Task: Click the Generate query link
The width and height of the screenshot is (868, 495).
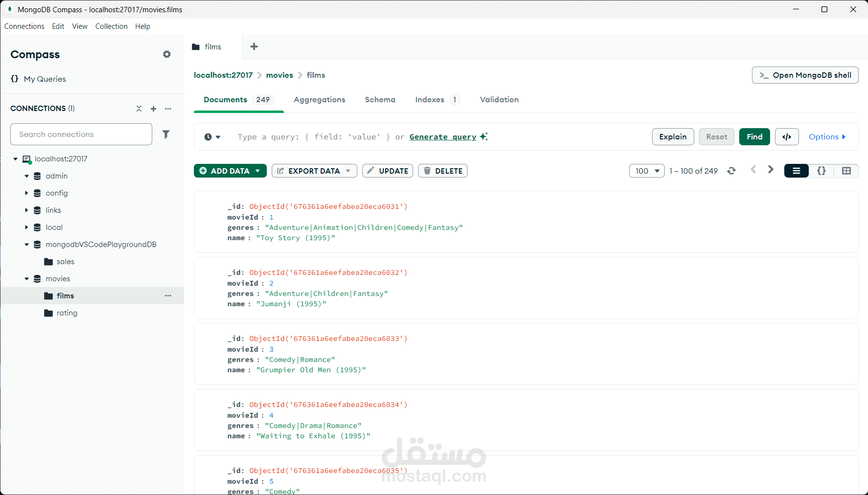Action: click(x=443, y=137)
